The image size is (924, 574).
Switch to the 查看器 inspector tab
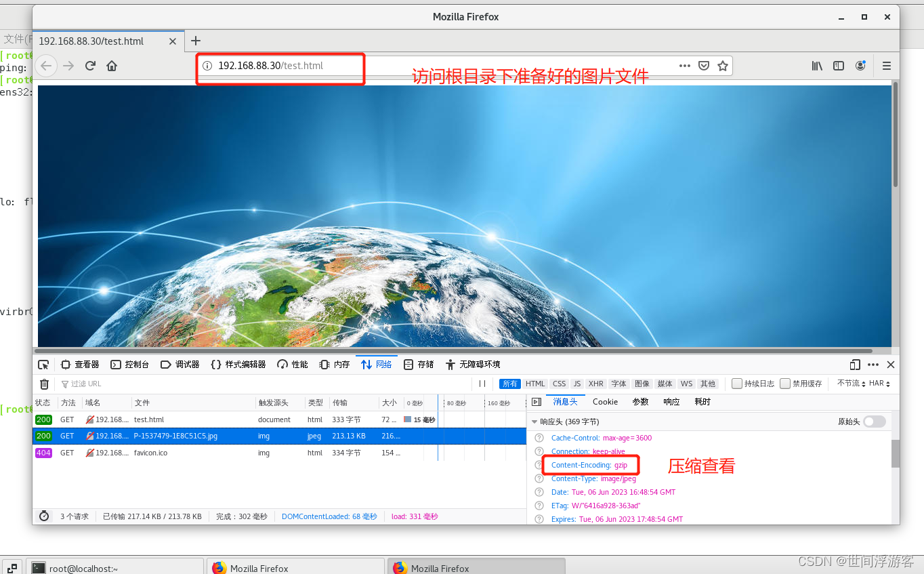(80, 365)
